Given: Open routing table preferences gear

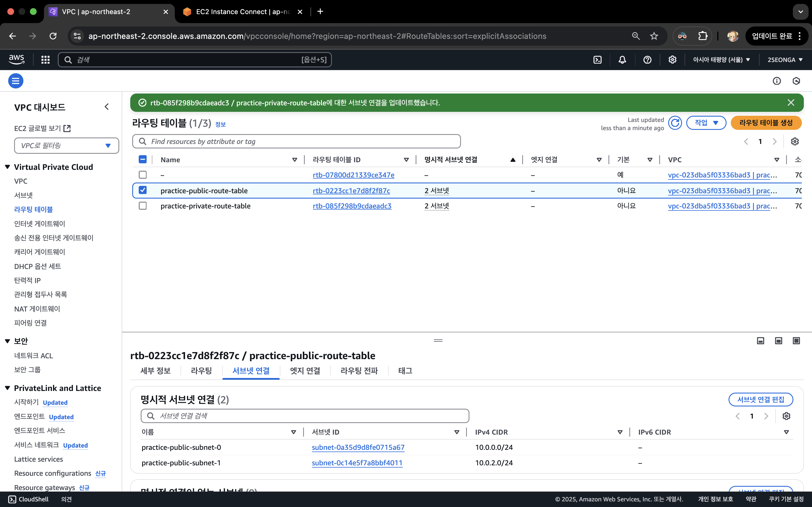Looking at the screenshot, I should point(795,141).
